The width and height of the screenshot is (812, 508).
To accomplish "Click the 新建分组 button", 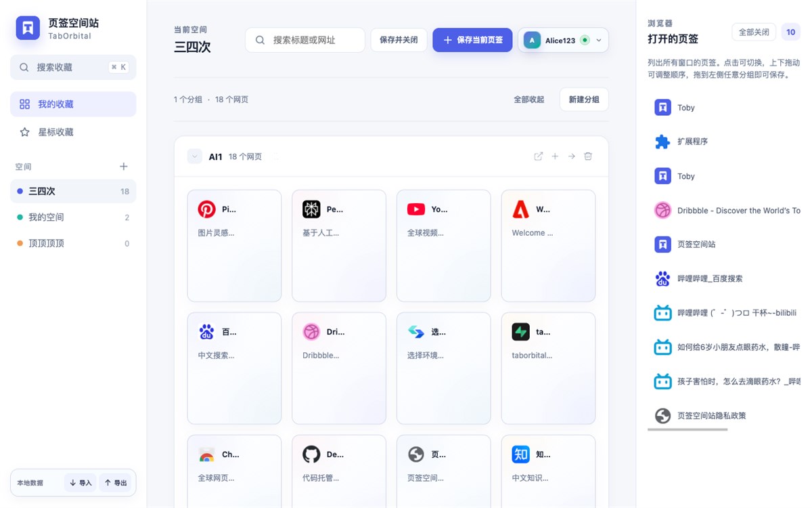I will 584,100.
